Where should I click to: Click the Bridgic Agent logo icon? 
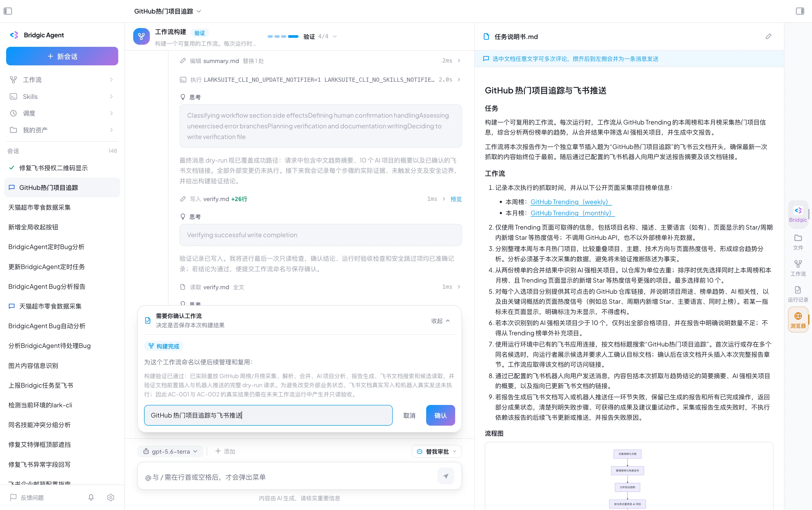[14, 35]
